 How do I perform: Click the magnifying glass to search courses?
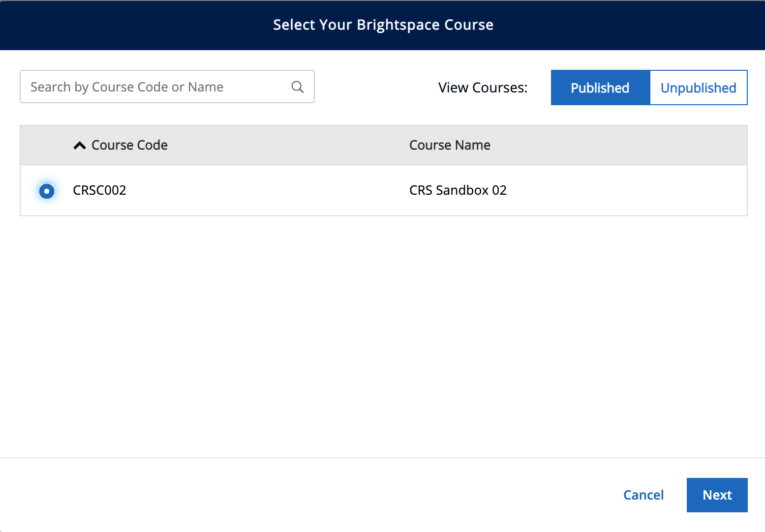(297, 87)
